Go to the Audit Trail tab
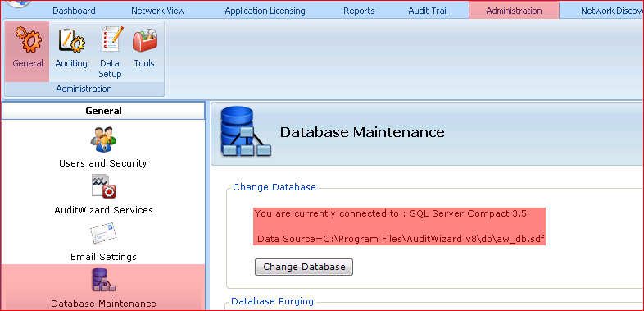The width and height of the screenshot is (644, 311). [x=428, y=11]
